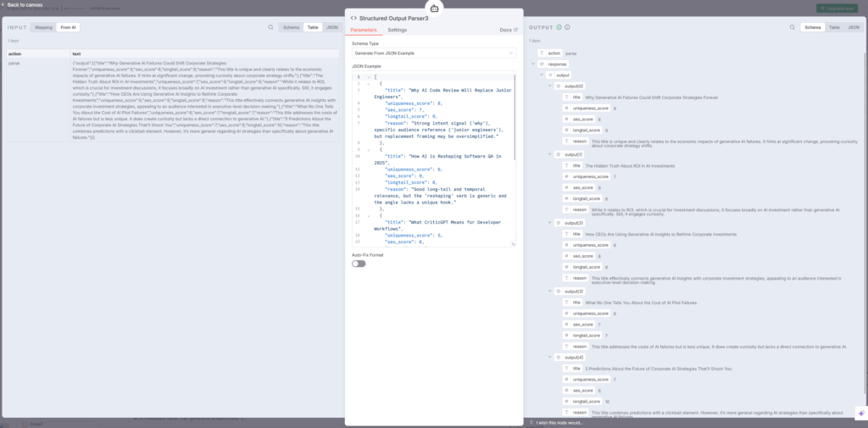Click the back arrow to canvas
The image size is (868, 428).
pos(3,5)
